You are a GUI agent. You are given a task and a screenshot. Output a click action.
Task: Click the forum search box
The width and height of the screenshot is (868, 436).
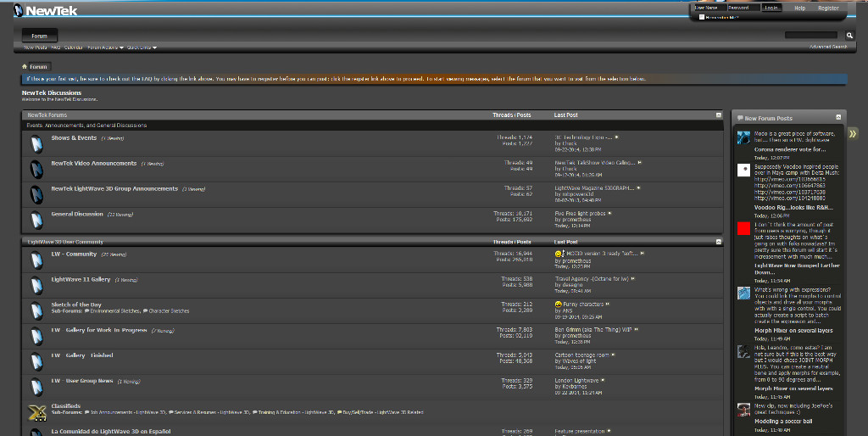[x=813, y=36]
